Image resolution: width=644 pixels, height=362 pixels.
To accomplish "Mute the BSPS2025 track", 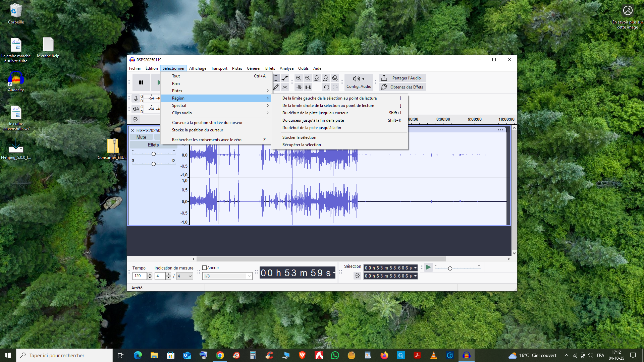I will coord(141,137).
